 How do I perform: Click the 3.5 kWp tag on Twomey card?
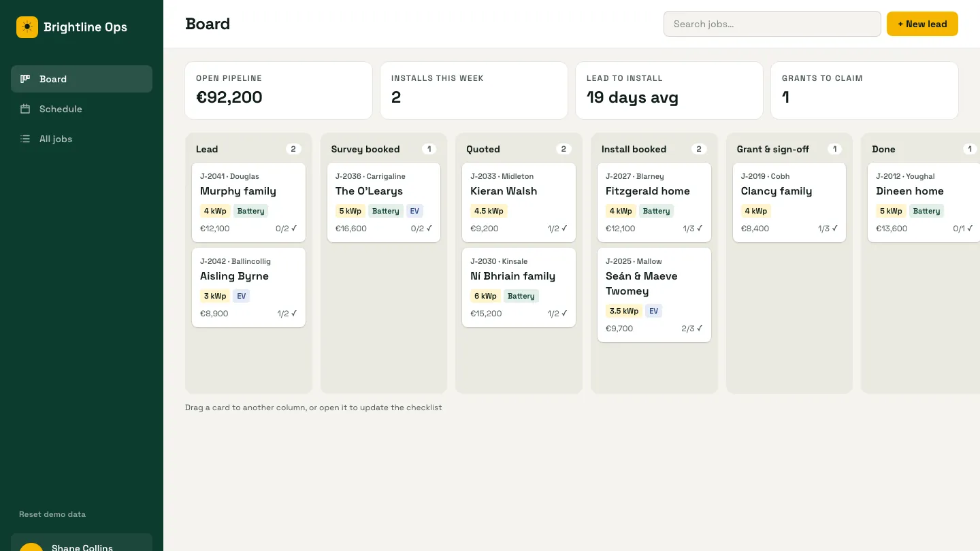[624, 311]
